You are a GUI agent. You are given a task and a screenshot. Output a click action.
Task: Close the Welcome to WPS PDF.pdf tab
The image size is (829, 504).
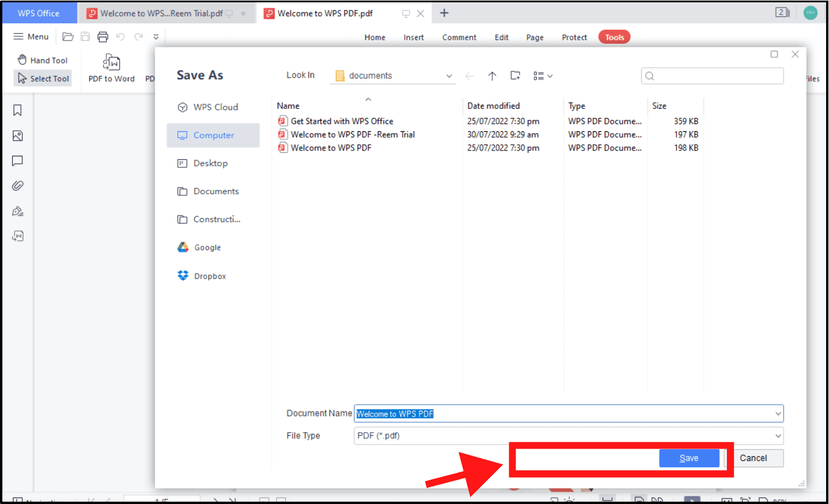pos(420,13)
